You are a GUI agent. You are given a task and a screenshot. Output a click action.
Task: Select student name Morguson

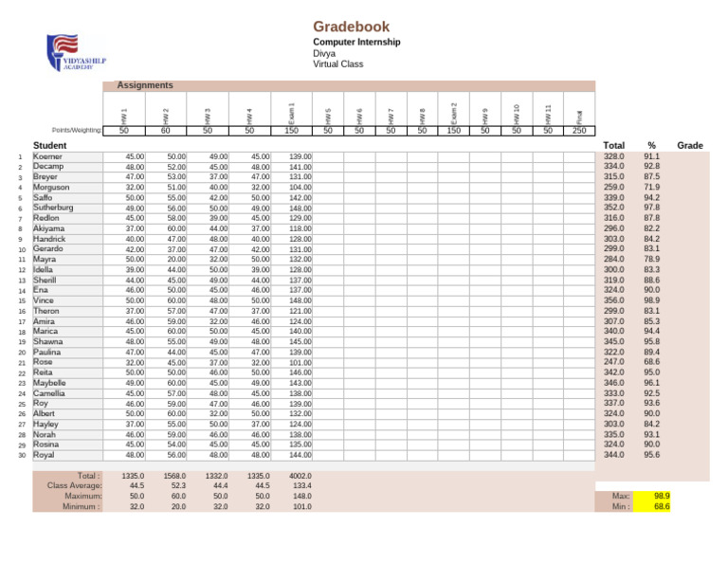pyautogui.click(x=51, y=187)
